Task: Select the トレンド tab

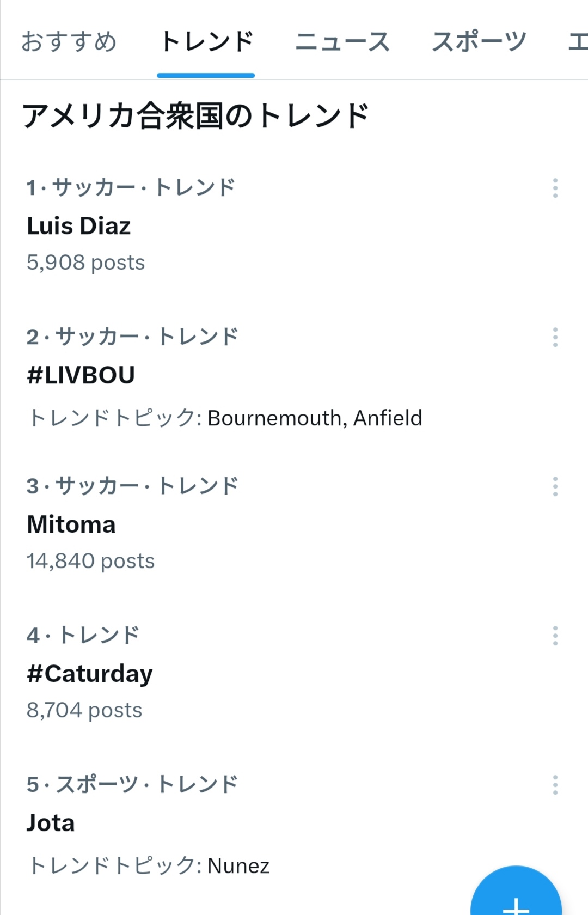Action: click(206, 42)
